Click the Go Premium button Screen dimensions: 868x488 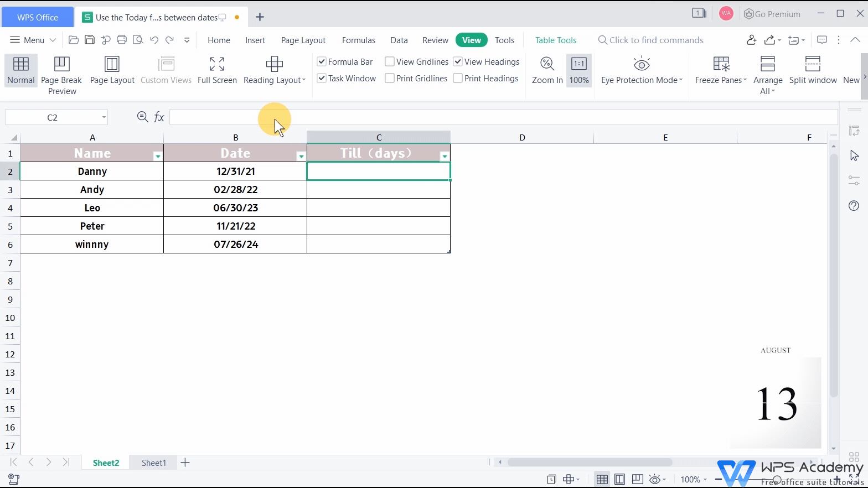click(772, 14)
